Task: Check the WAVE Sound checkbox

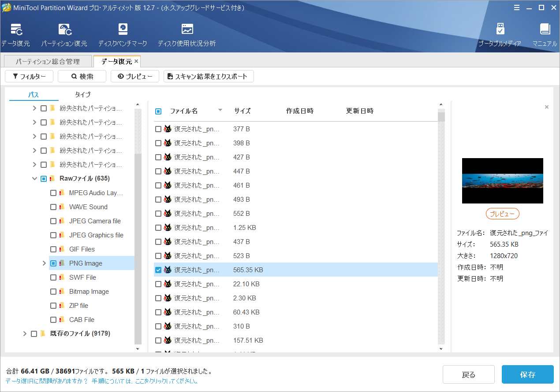Action: 53,207
